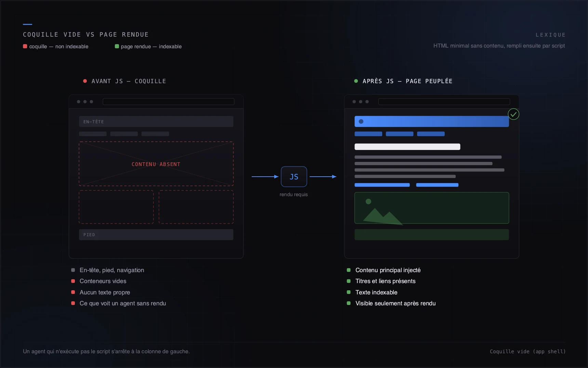
Task: Click the title COQUILLE VIDE VS PAGE RENDUE
Action: tap(86, 35)
